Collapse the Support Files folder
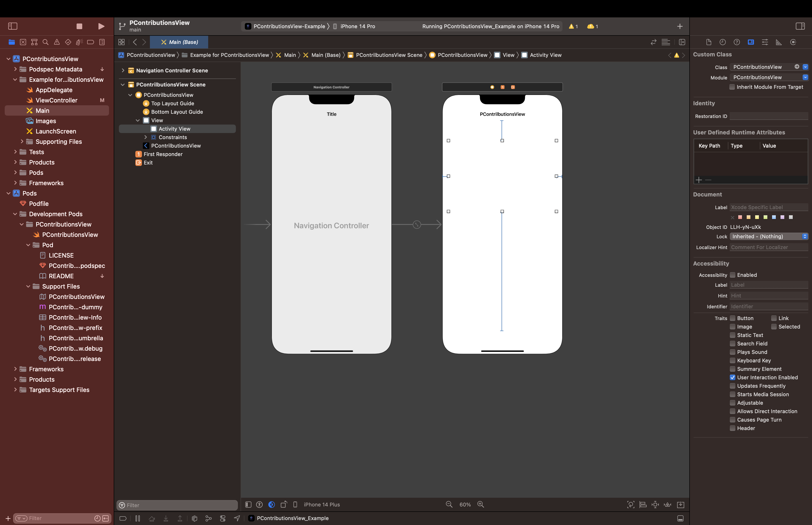Image resolution: width=812 pixels, height=525 pixels. click(x=28, y=286)
